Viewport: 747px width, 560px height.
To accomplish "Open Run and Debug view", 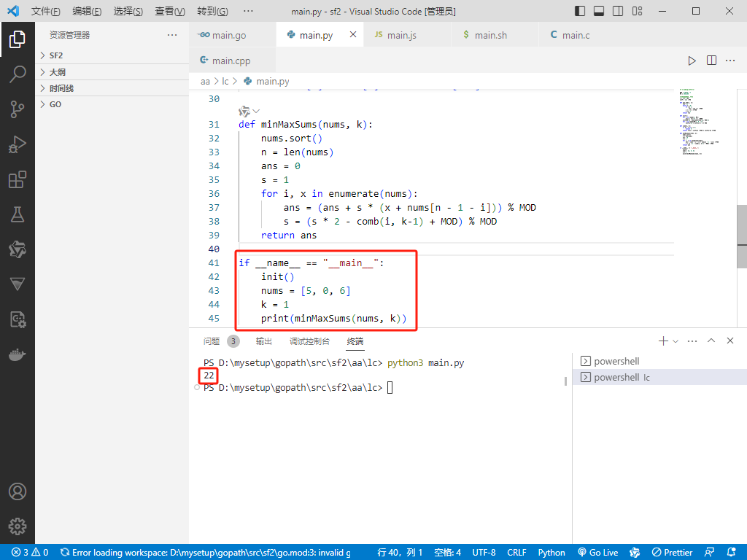I will tap(18, 144).
